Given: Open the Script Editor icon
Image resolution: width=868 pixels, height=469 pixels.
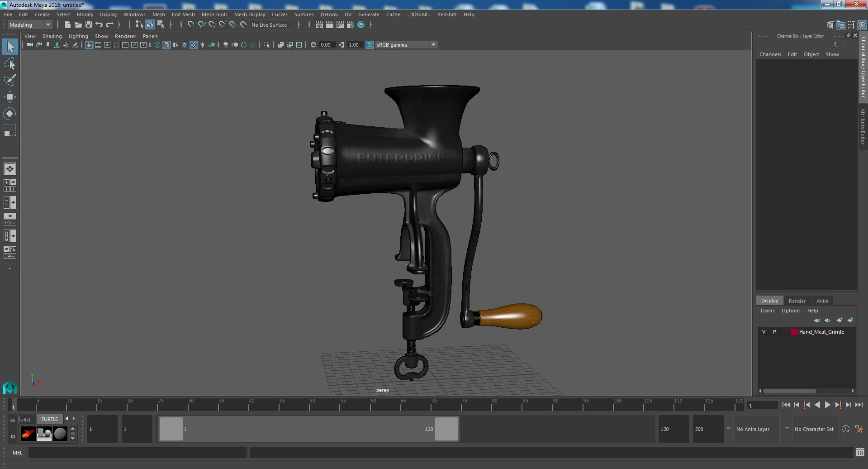Looking at the screenshot, I should 860,452.
